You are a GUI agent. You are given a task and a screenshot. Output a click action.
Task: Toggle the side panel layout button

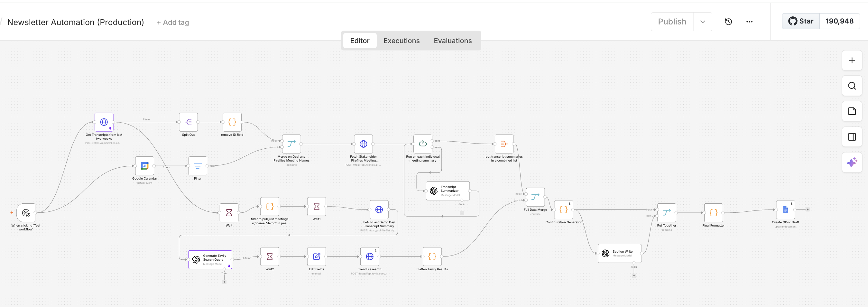pyautogui.click(x=852, y=137)
